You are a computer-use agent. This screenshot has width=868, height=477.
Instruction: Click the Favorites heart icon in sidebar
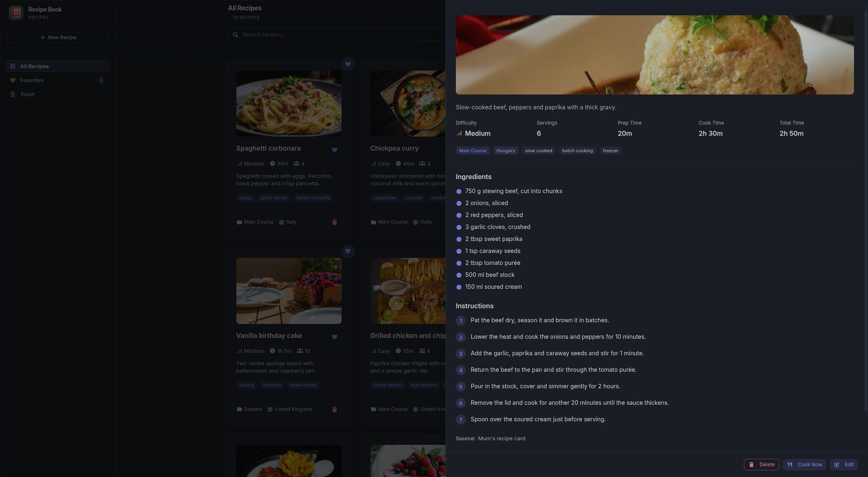pyautogui.click(x=13, y=80)
